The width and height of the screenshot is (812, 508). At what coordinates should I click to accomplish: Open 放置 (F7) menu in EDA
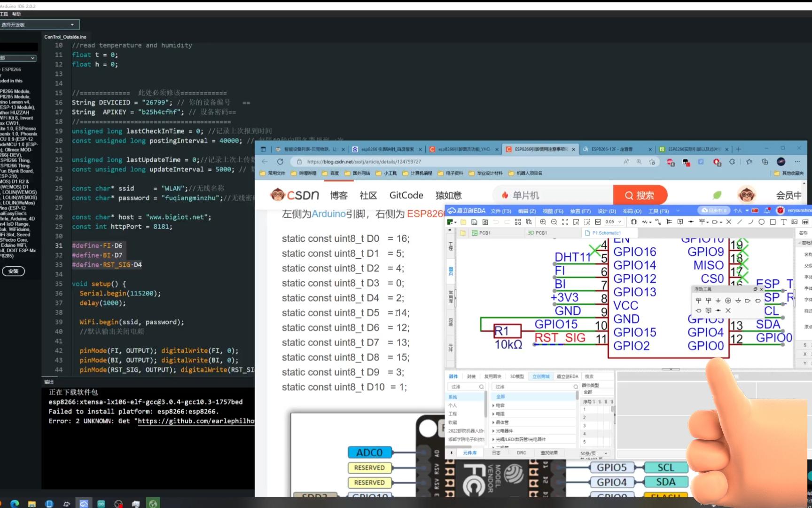tap(580, 211)
